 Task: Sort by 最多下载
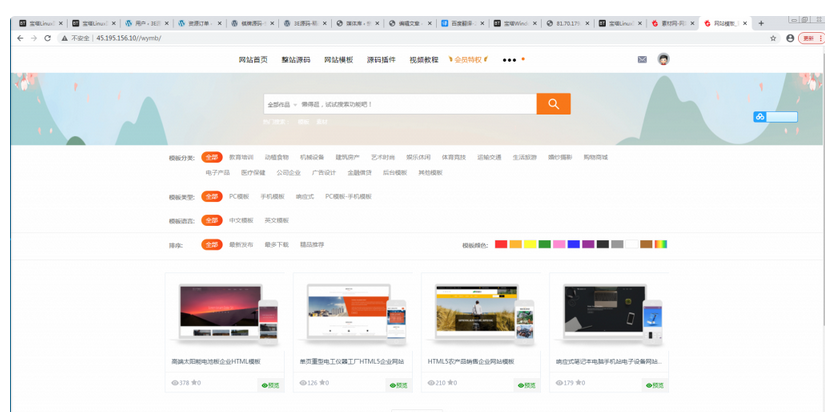coord(277,245)
